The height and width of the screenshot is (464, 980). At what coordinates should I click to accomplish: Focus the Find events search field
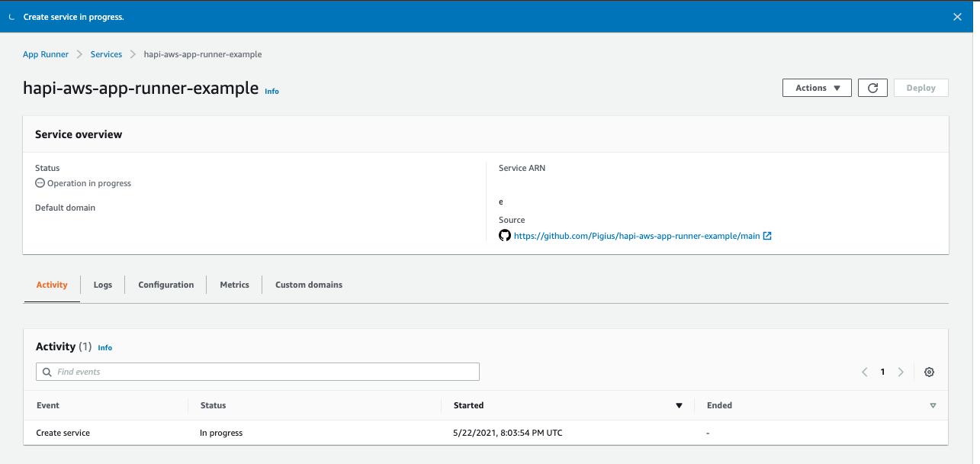coord(258,372)
